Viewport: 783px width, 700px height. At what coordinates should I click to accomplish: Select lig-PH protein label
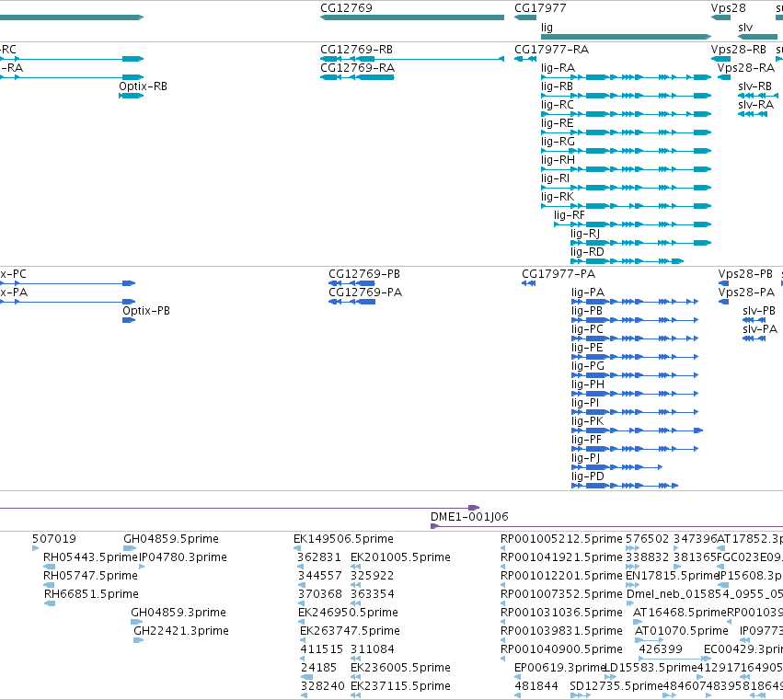(x=588, y=384)
